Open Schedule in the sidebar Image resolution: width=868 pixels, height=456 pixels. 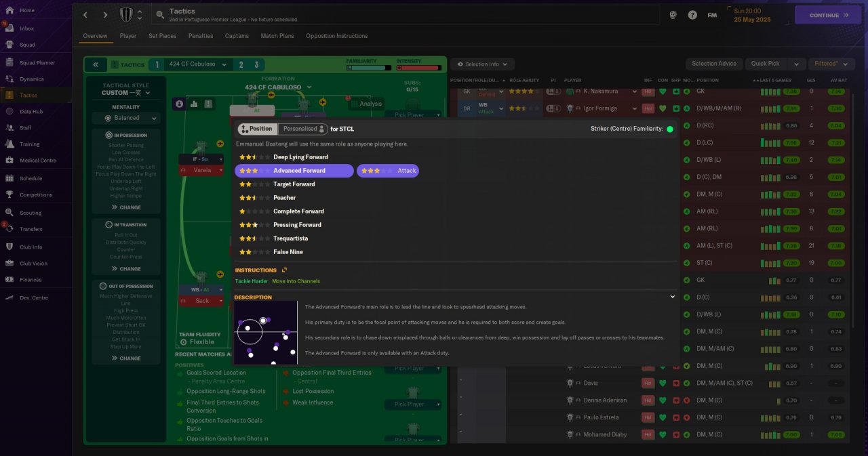pos(31,178)
